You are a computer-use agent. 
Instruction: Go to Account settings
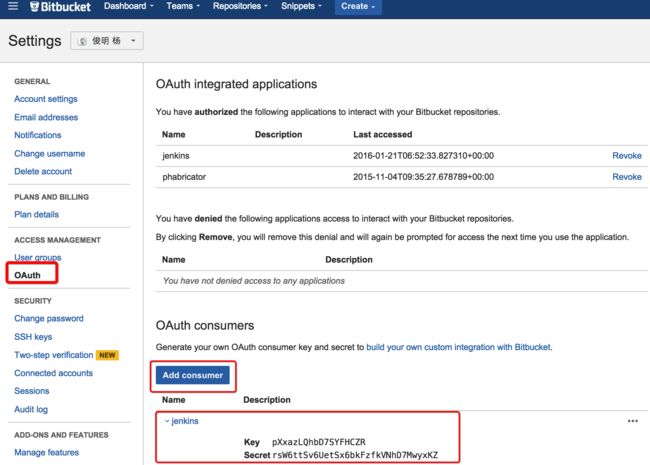[x=46, y=99]
